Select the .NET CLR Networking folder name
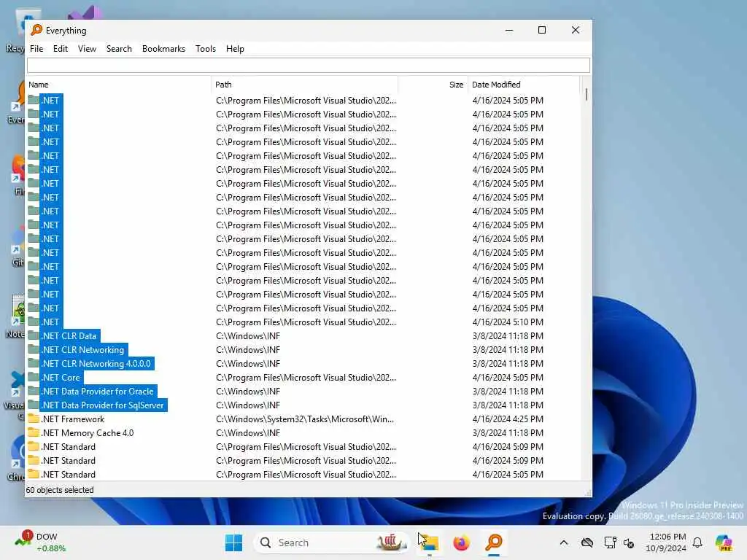 [x=83, y=349]
